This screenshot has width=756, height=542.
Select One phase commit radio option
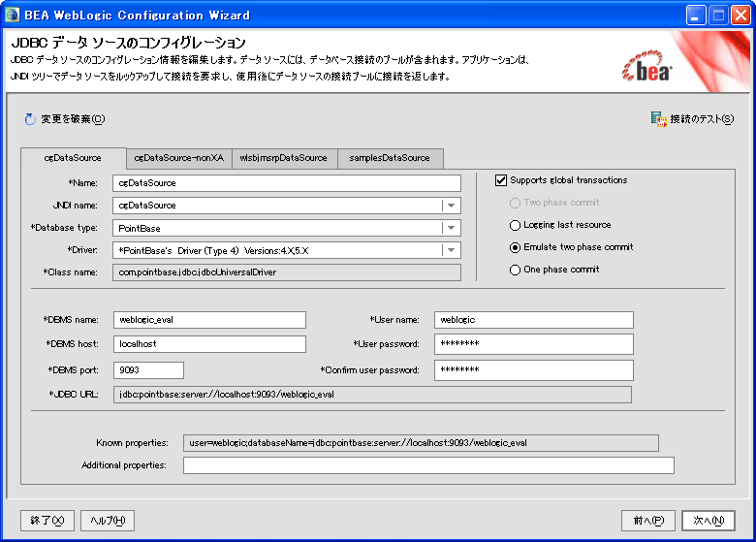point(515,270)
